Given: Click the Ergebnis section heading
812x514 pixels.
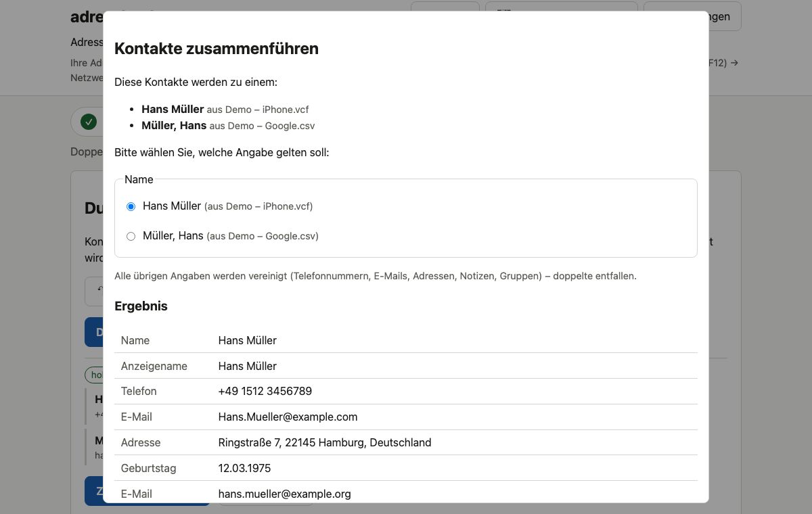Looking at the screenshot, I should pyautogui.click(x=141, y=306).
